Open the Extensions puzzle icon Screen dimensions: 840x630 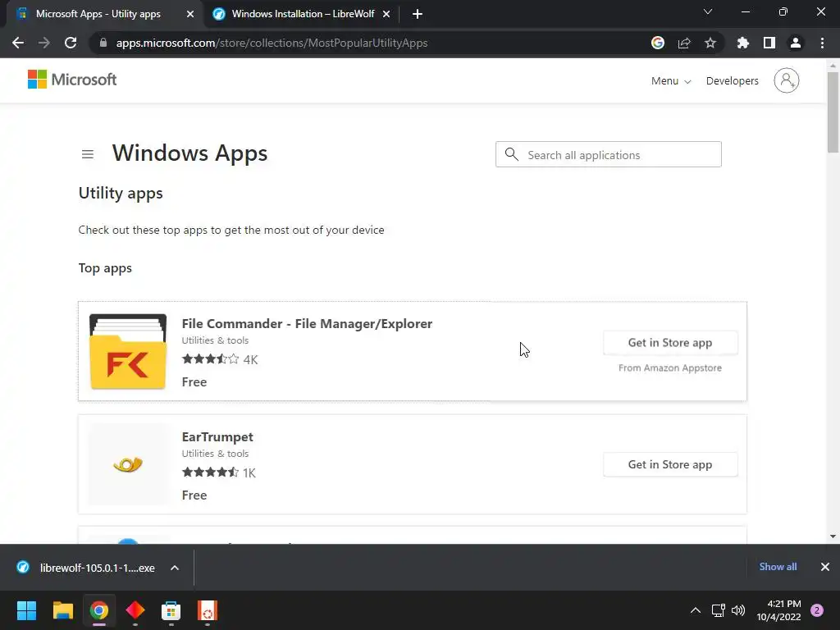pyautogui.click(x=742, y=43)
